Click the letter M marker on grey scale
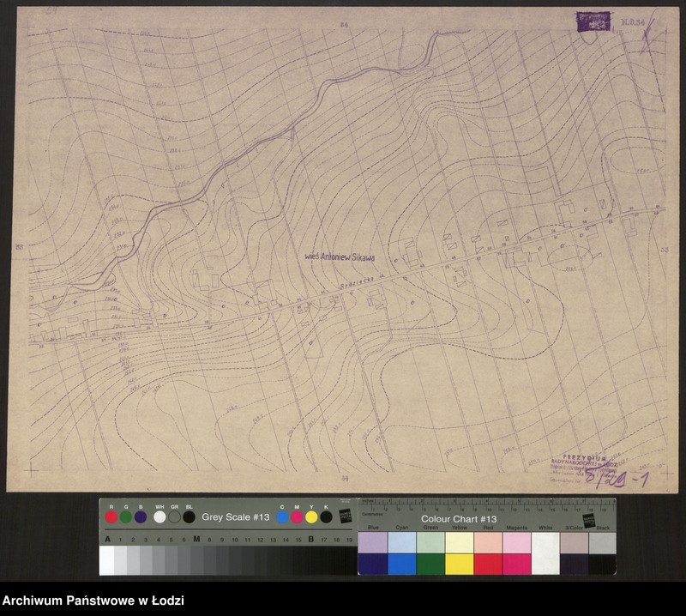 coord(196,540)
